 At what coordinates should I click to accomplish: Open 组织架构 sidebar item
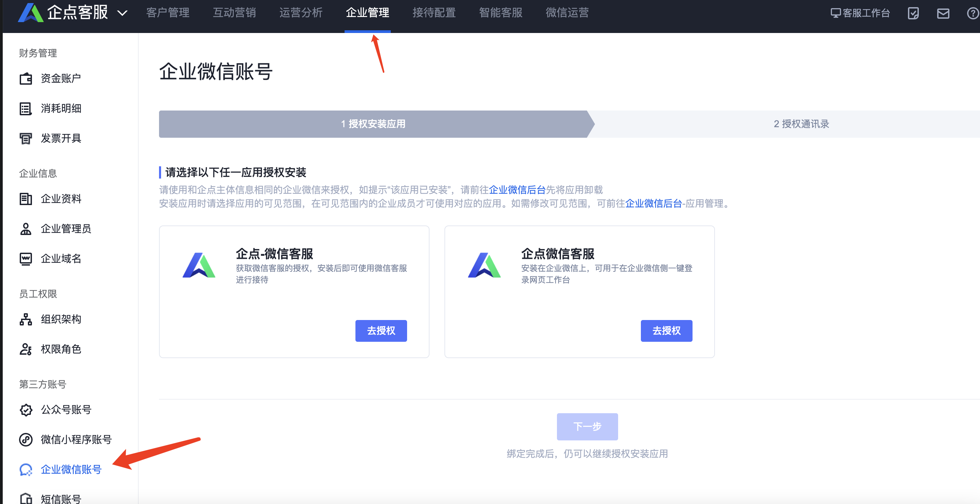[x=61, y=319]
